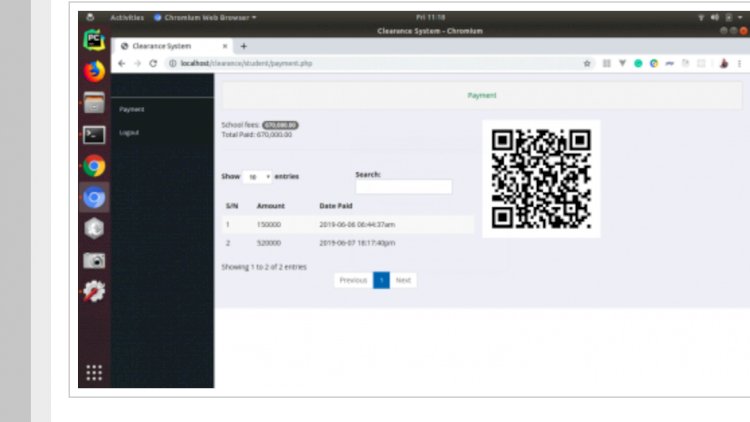Reload the Clearance System page
Viewport: 750px width, 422px height.
153,63
